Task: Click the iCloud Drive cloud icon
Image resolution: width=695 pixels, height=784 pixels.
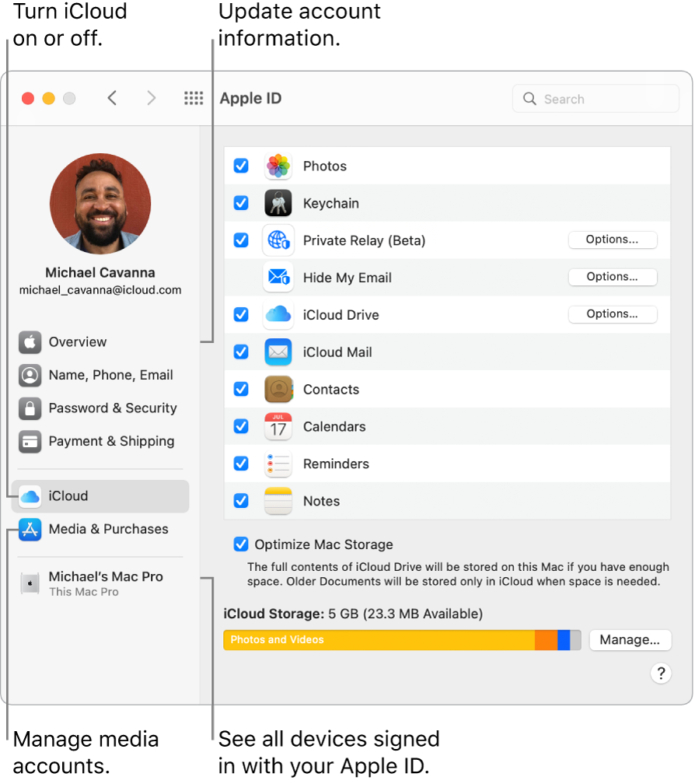Action: [x=278, y=315]
